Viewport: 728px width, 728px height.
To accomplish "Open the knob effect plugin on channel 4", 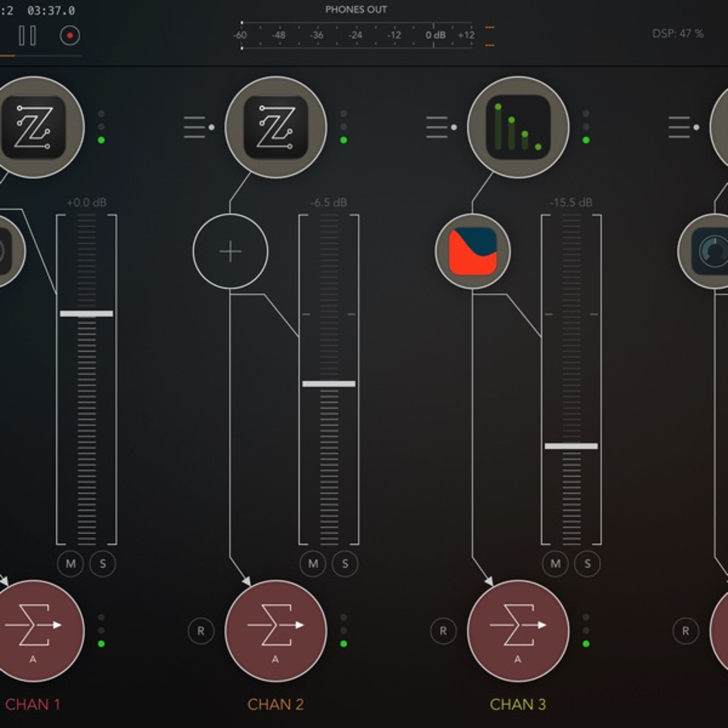I will [703, 251].
